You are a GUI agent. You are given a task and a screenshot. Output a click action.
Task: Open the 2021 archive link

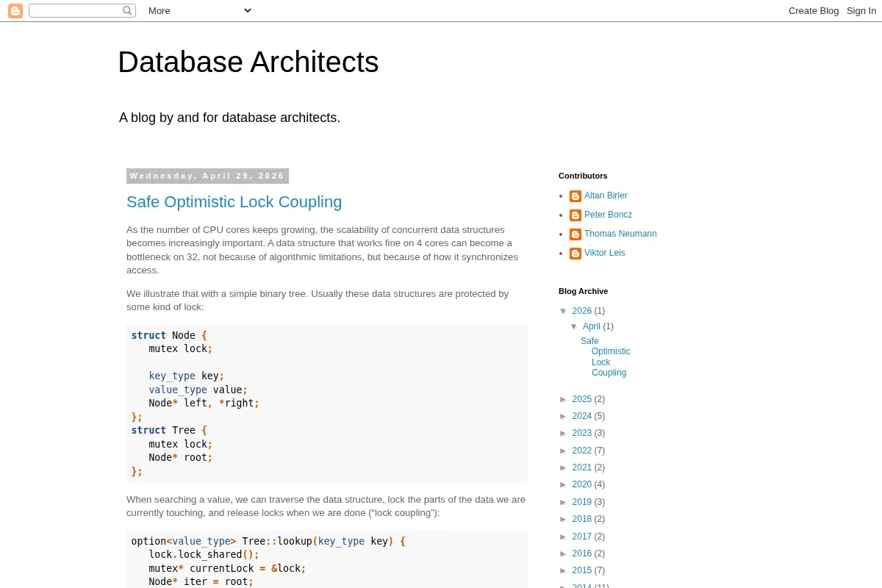[x=582, y=467]
